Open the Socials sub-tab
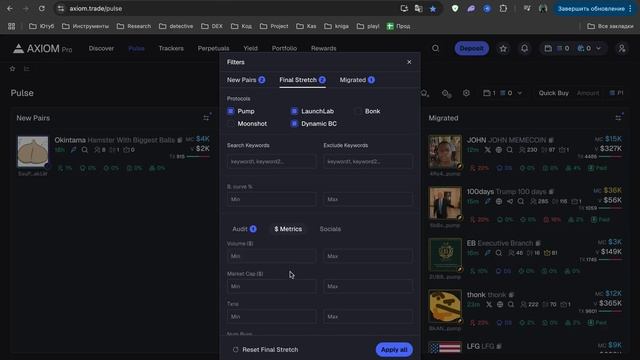The width and height of the screenshot is (640, 360). pos(330,229)
